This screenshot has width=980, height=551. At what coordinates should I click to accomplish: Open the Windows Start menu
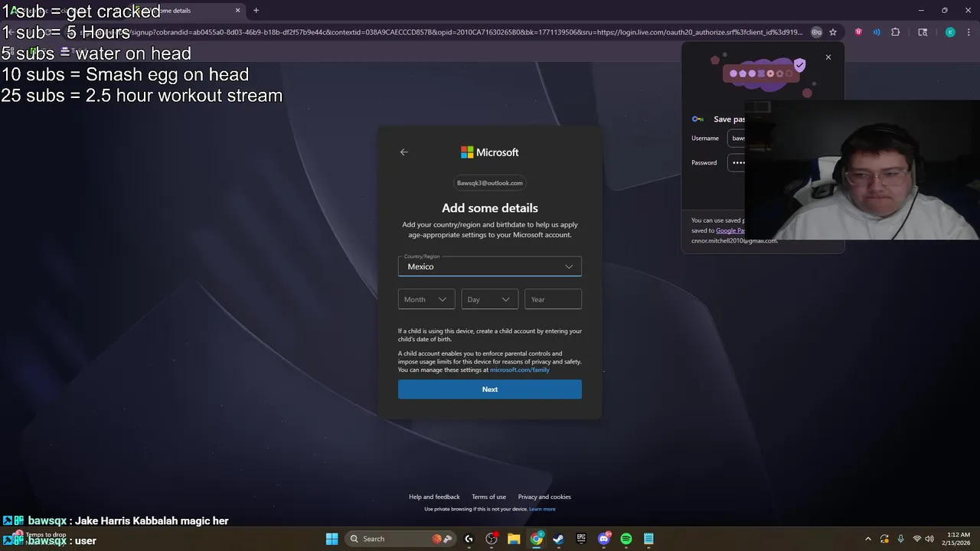pos(332,539)
